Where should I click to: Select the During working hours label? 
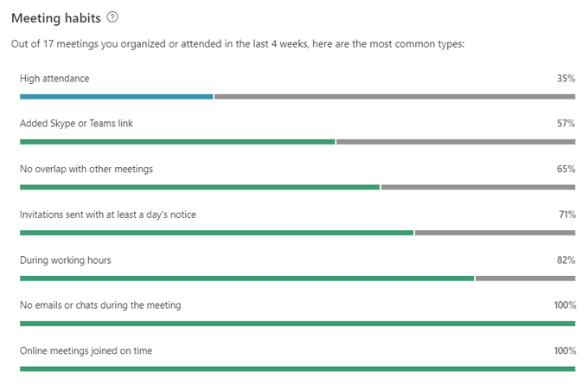tap(65, 260)
